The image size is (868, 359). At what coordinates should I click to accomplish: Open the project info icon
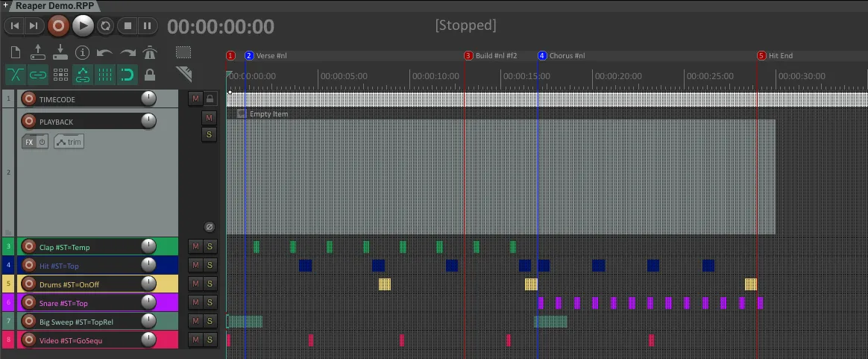pyautogui.click(x=83, y=52)
